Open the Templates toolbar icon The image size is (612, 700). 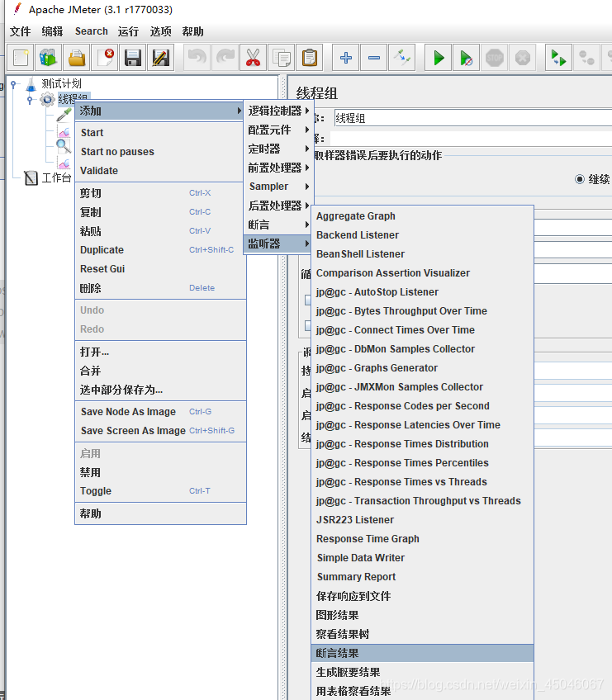coord(48,58)
